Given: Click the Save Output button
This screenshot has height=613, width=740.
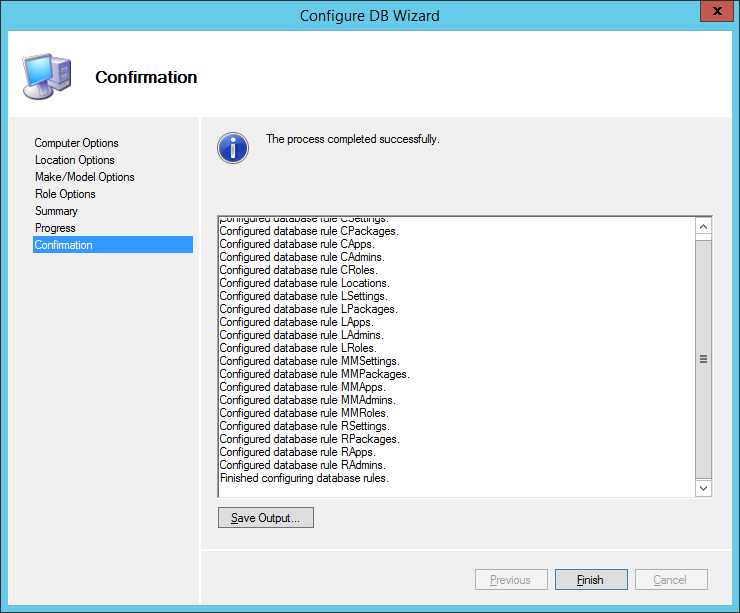Looking at the screenshot, I should [266, 518].
